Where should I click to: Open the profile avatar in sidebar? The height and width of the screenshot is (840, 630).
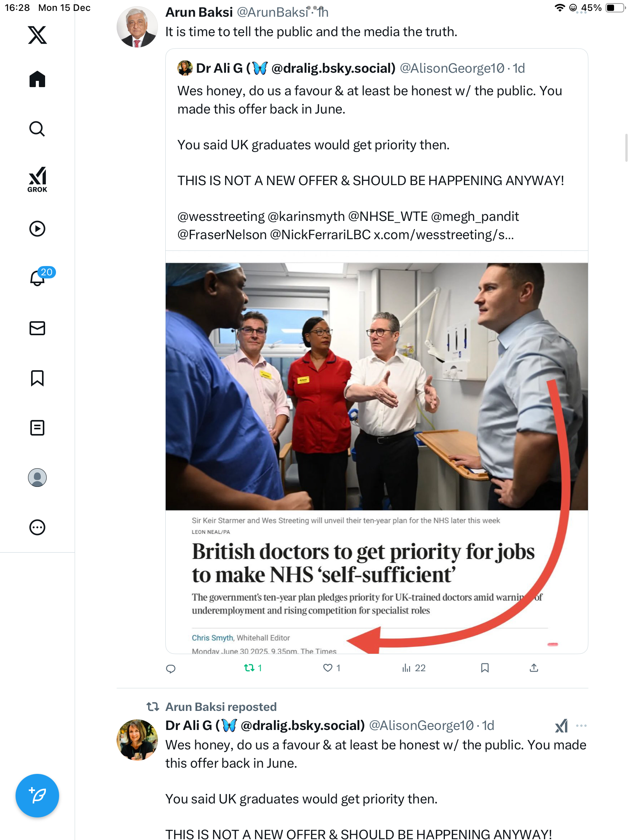[37, 478]
